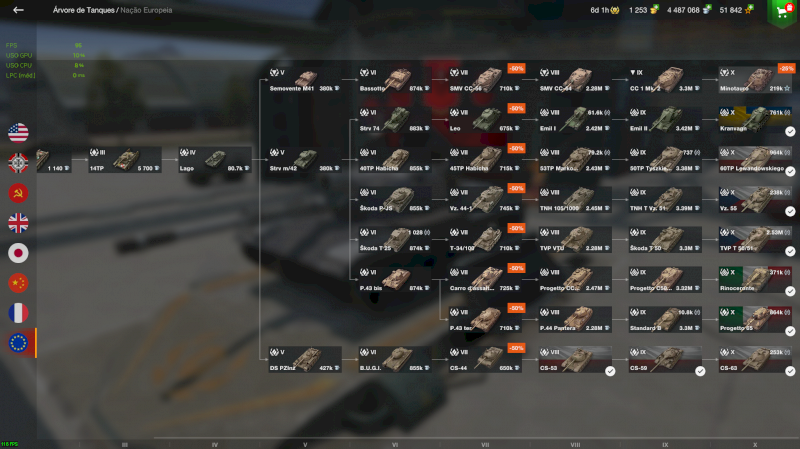Select the European nation tab in sidebar
Image resolution: width=800 pixels, height=449 pixels.
(18, 343)
